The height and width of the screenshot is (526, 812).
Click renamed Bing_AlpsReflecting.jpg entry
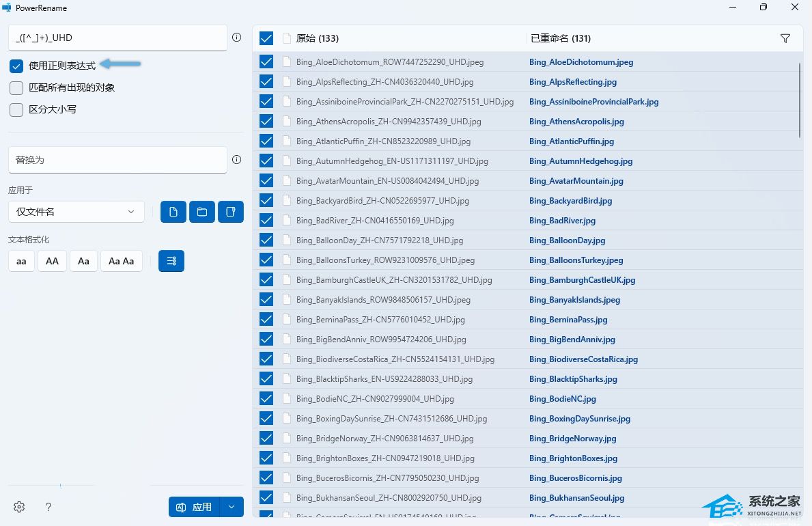point(573,81)
